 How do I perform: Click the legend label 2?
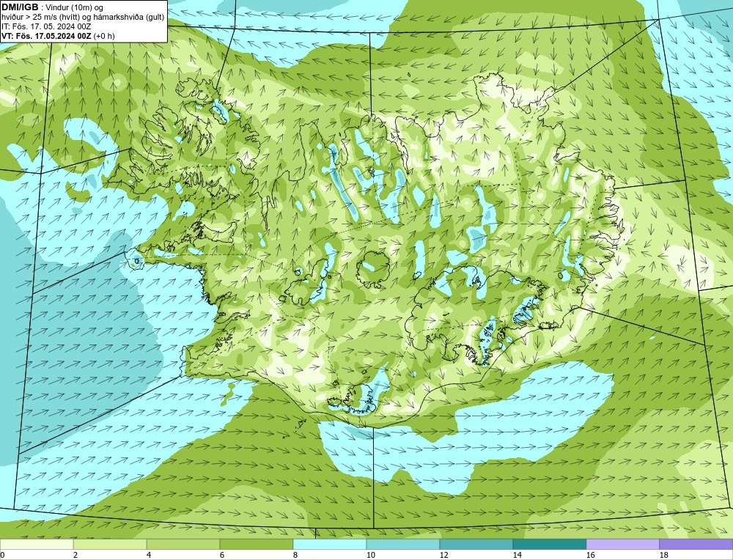[x=75, y=555]
